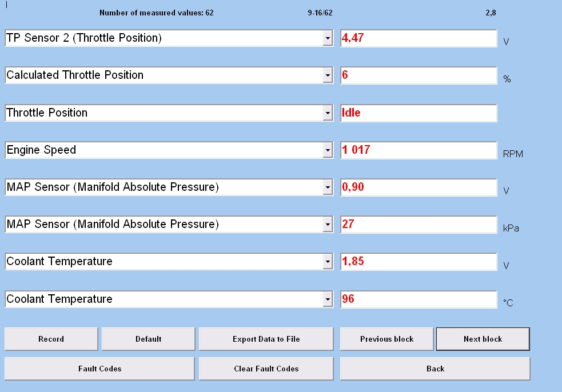Viewport: 562px width, 392px height.
Task: Start logging with the Record button
Action: [51, 339]
